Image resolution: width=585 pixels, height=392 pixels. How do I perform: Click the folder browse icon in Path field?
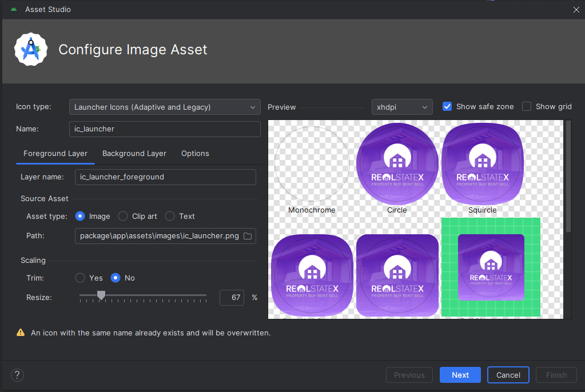pyautogui.click(x=248, y=236)
